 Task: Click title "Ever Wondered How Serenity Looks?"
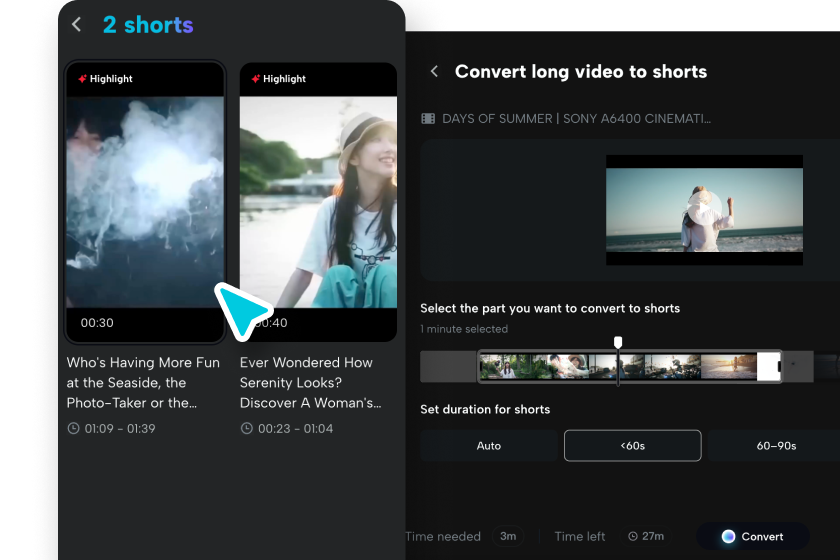311,382
